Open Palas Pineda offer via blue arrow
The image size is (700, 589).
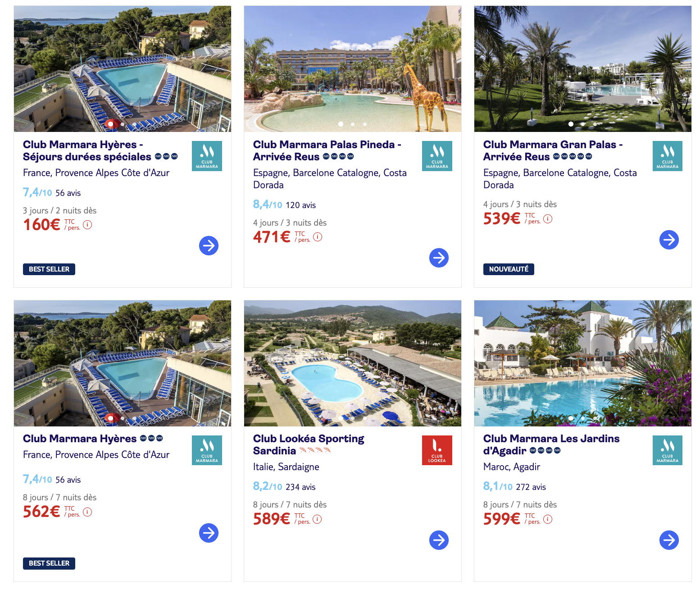[439, 258]
